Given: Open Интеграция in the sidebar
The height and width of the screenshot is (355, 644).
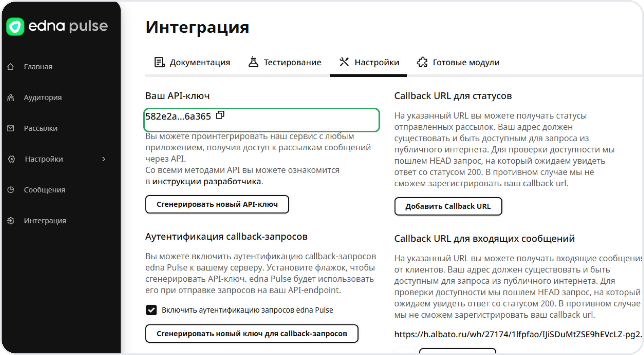Looking at the screenshot, I should coord(45,221).
